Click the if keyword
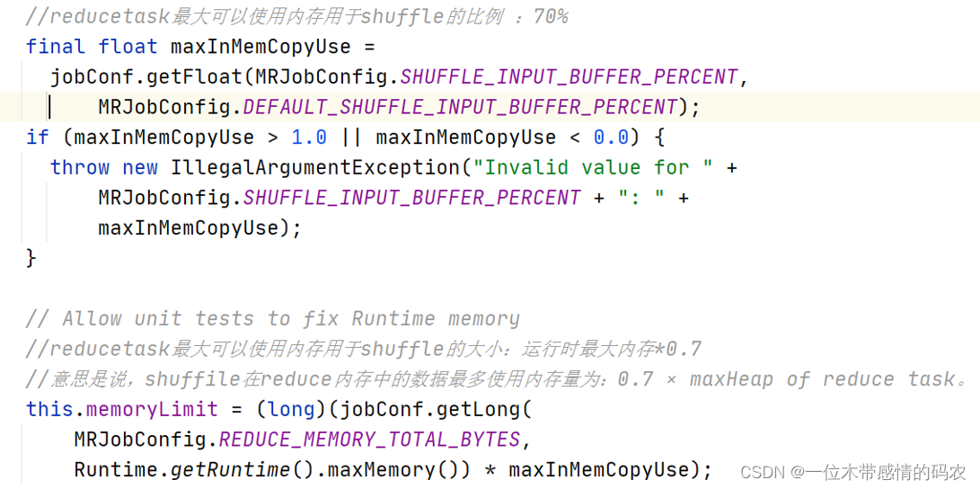This screenshot has width=980, height=489. (x=38, y=138)
